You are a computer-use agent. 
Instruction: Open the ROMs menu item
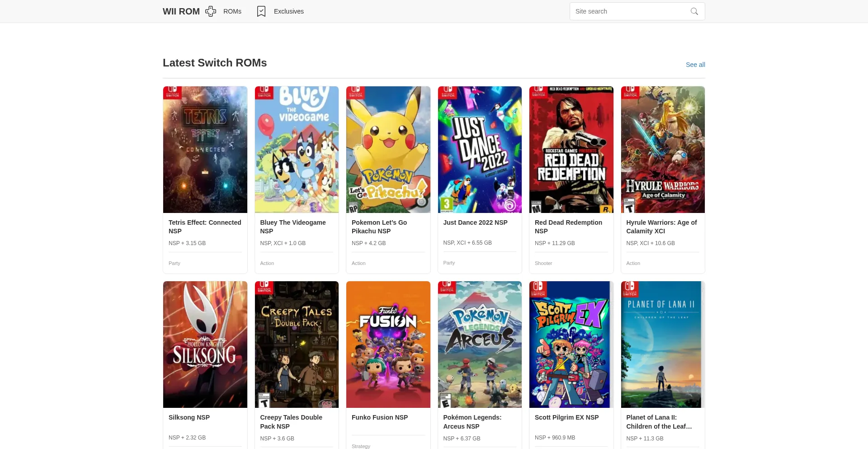(232, 11)
